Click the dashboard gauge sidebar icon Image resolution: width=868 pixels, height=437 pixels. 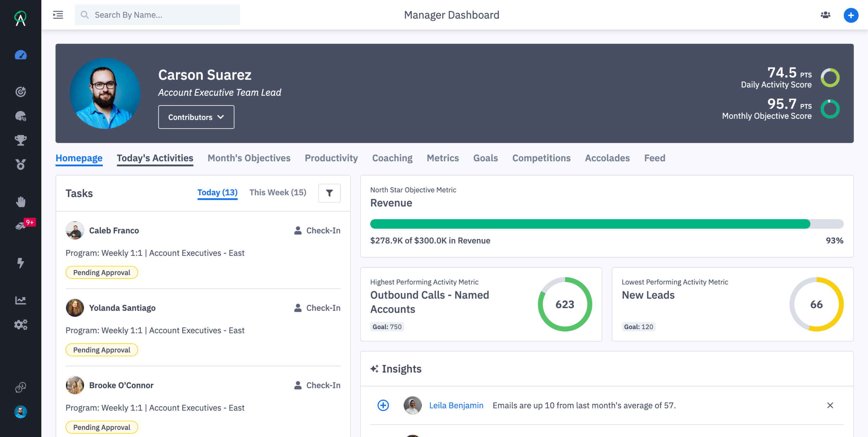click(x=21, y=55)
